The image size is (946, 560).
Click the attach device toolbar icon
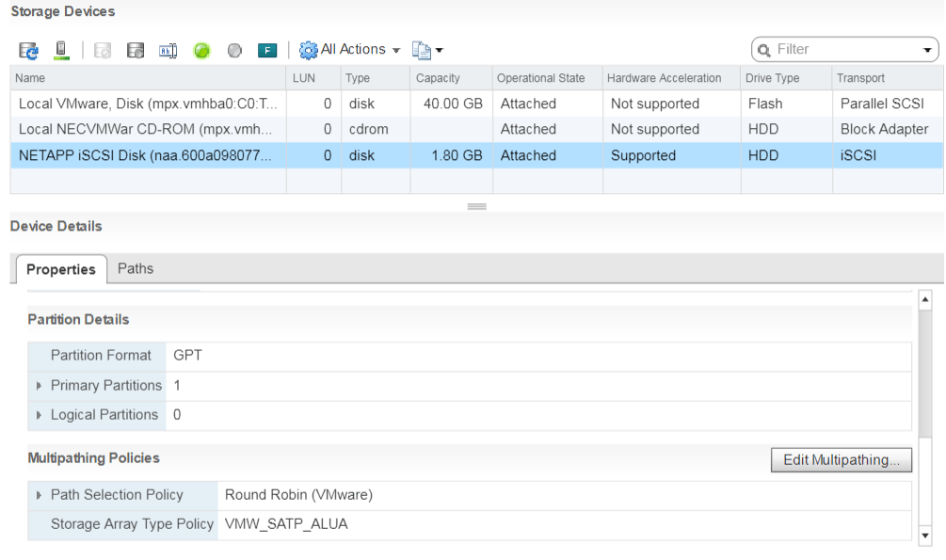pos(136,50)
